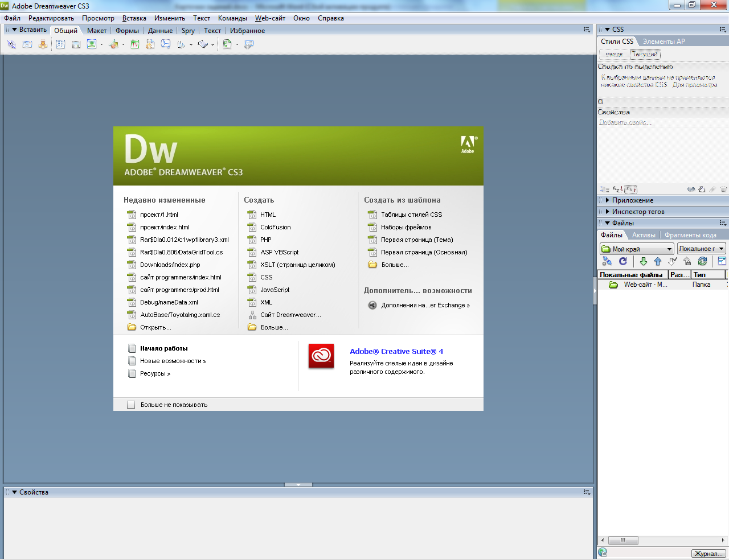Click 'Добавить свойс...' in CSS panel

(x=625, y=122)
